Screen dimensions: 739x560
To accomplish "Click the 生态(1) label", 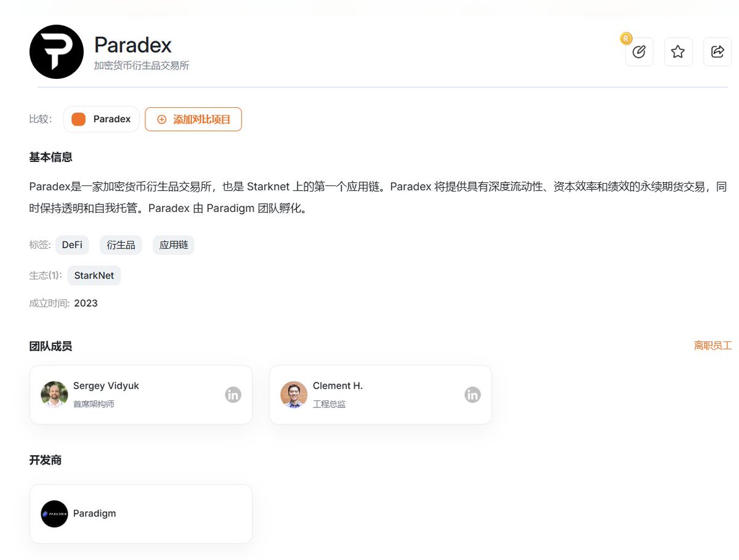I will pyautogui.click(x=46, y=275).
